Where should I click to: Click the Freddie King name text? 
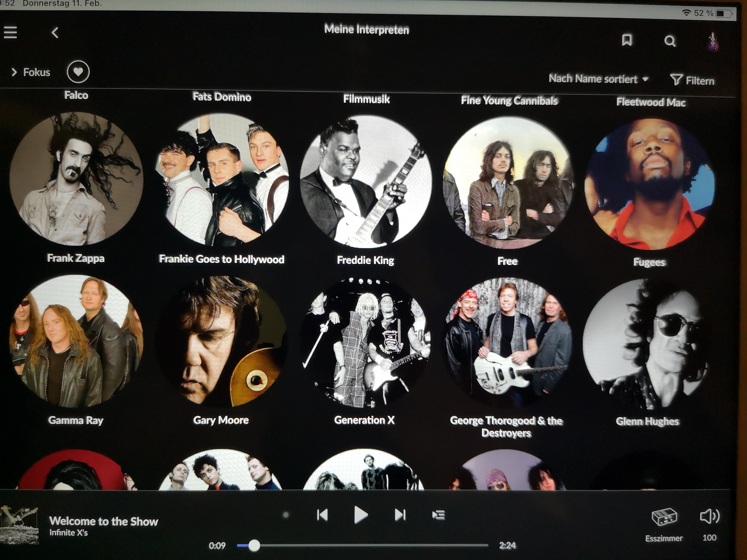[365, 260]
